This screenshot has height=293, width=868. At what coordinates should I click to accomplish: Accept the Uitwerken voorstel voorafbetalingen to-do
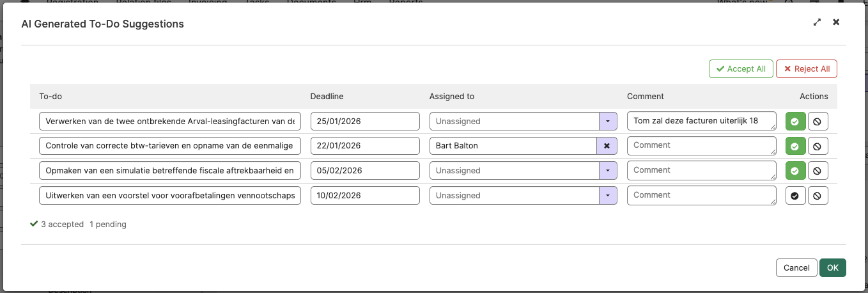tap(795, 196)
